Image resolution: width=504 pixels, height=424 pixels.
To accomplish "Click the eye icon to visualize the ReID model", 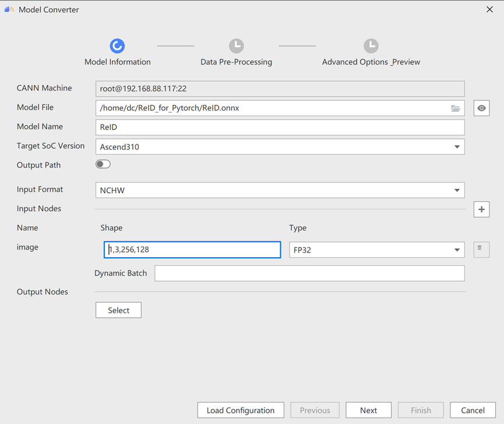I will pyautogui.click(x=481, y=108).
